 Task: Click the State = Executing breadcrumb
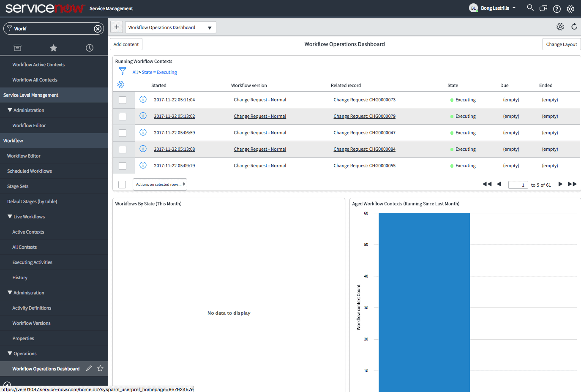[x=159, y=72]
